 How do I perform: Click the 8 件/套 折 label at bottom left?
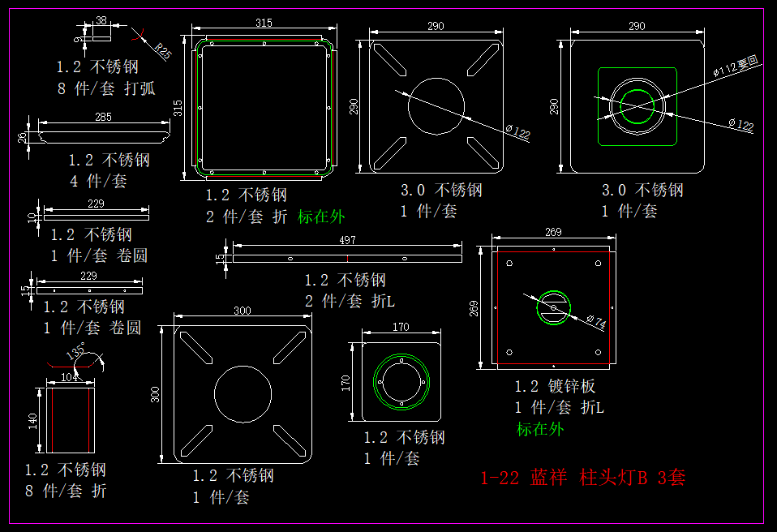pos(65,491)
